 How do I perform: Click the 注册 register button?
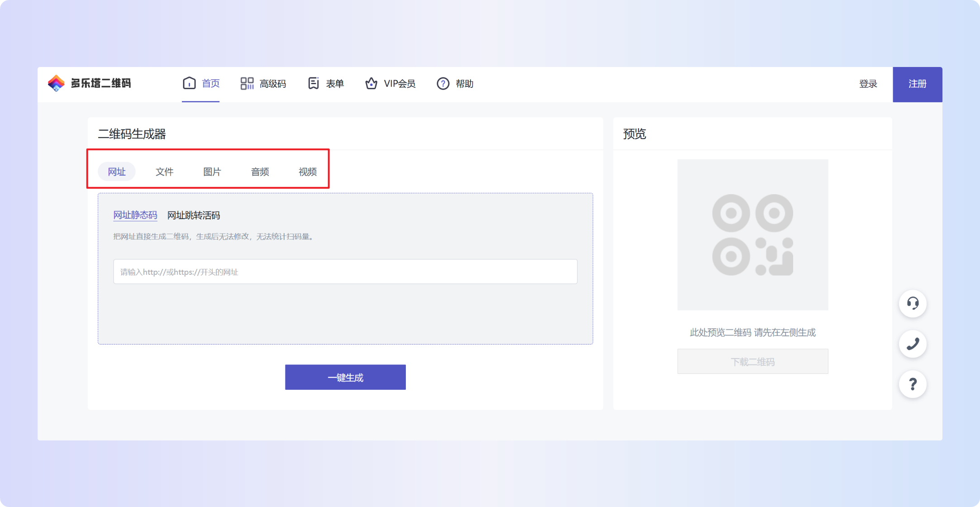917,84
